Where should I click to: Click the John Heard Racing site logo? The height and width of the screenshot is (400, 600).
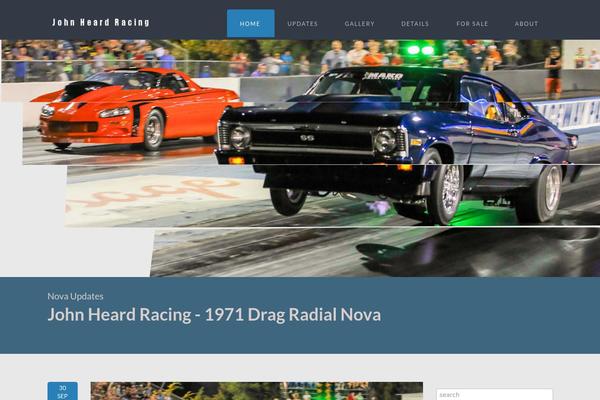101,22
